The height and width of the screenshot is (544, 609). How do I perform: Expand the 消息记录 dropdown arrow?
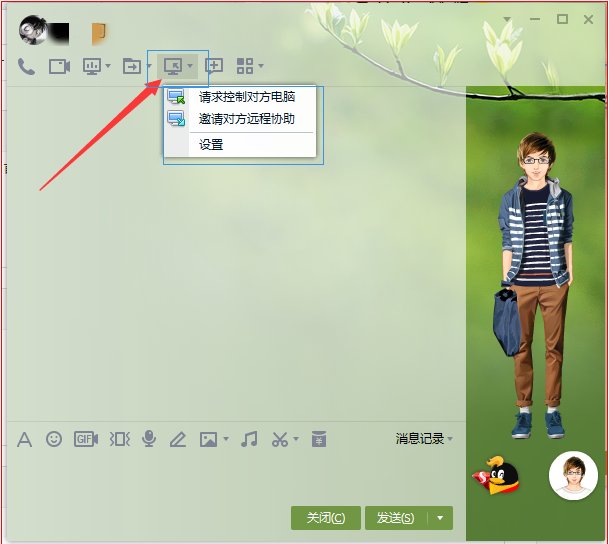click(450, 439)
